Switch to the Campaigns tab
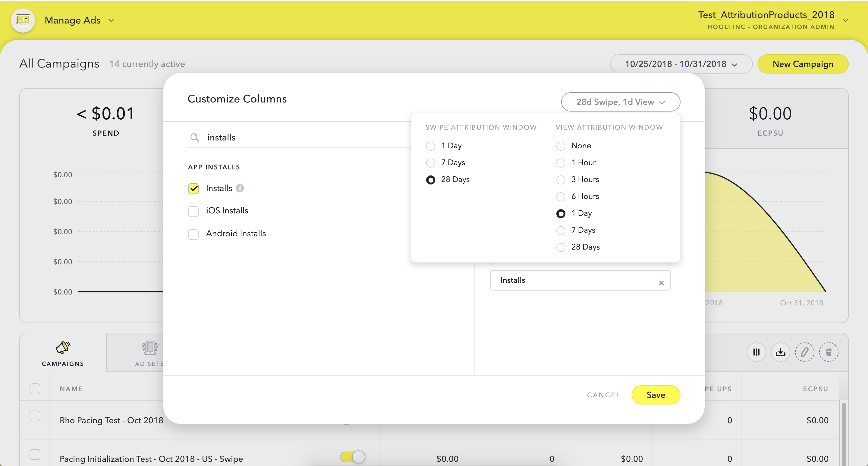Screen dimensions: 868x466 (x=63, y=353)
